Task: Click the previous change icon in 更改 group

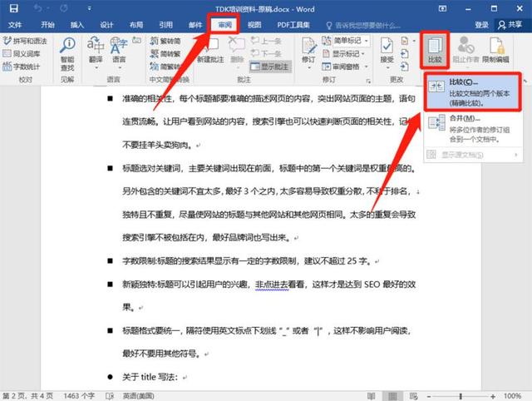Action: tap(405, 53)
